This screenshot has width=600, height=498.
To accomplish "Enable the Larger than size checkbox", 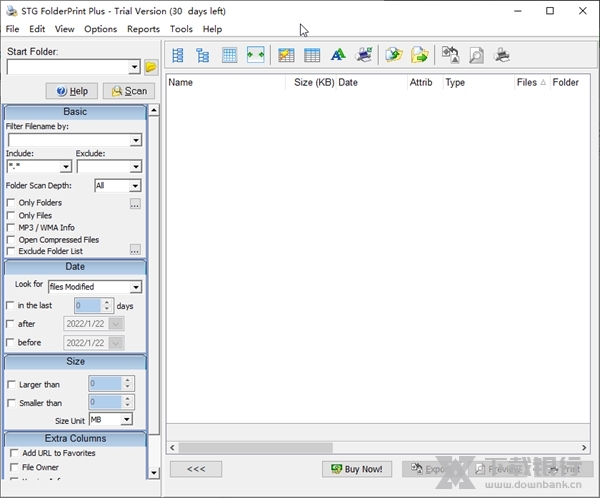I will click(11, 384).
